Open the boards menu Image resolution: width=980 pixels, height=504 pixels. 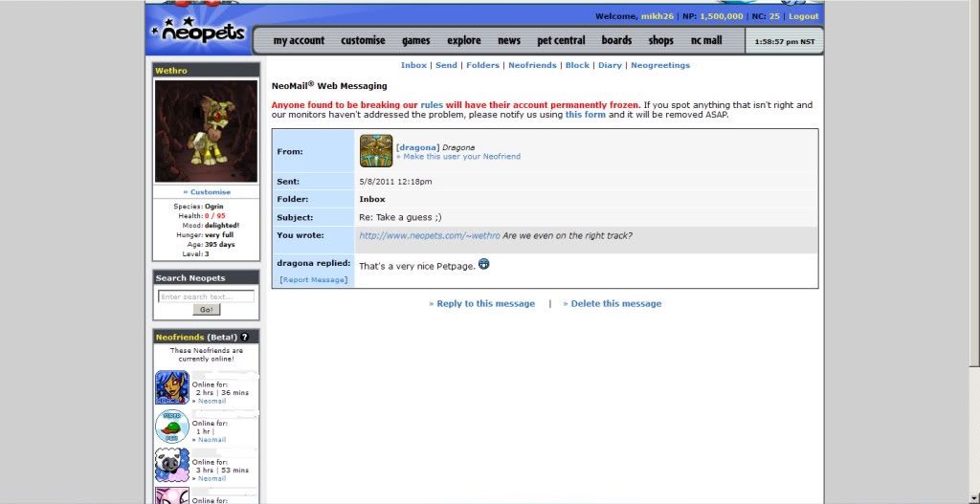tap(617, 40)
